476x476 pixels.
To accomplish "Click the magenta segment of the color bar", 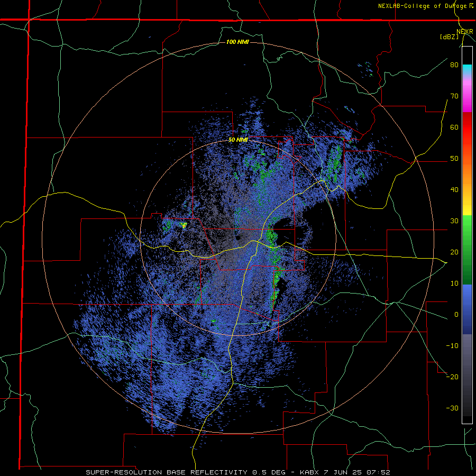I will (467, 98).
